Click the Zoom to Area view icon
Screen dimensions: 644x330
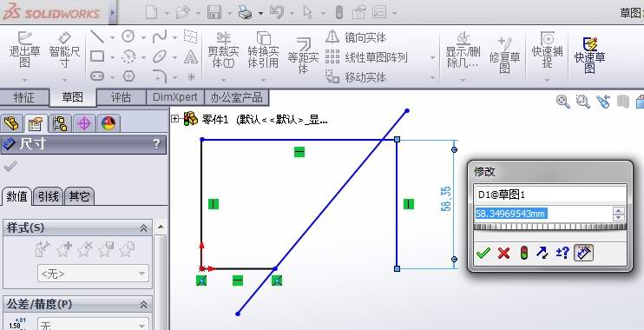point(582,101)
